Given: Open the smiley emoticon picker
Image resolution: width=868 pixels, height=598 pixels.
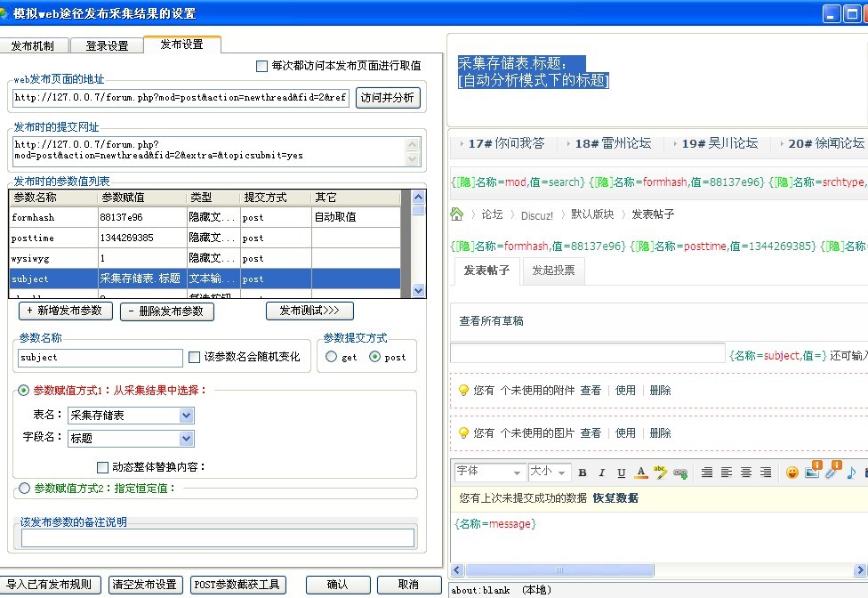Looking at the screenshot, I should coord(792,473).
